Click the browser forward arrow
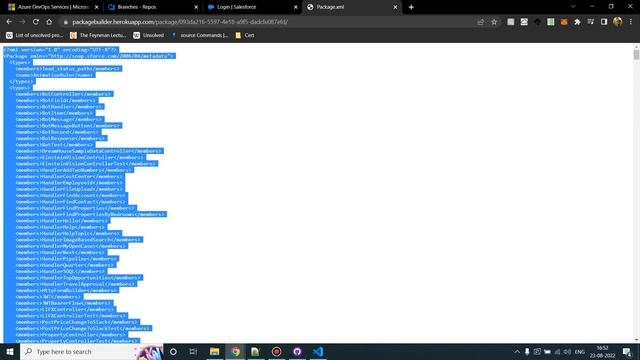 click(22, 22)
